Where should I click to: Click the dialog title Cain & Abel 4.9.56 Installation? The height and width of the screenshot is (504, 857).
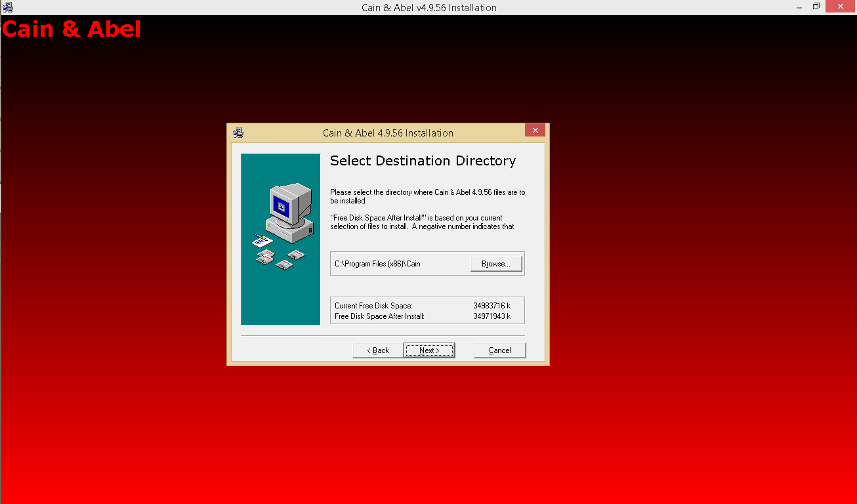click(387, 133)
